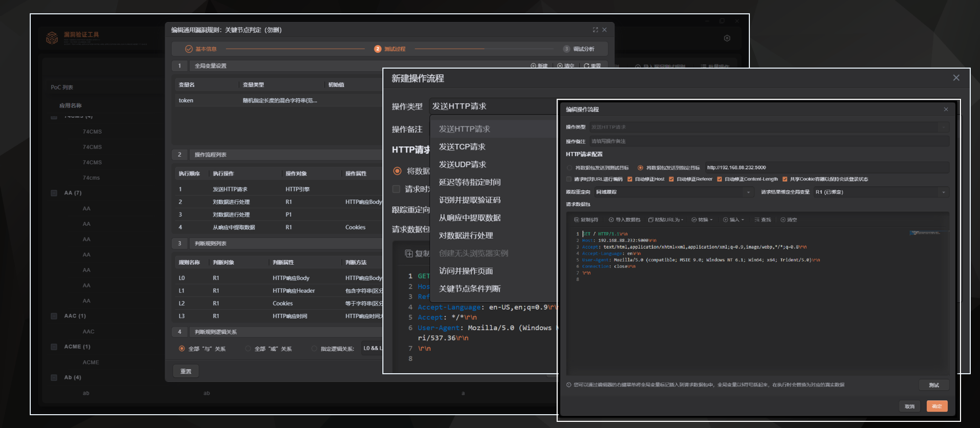Click the 重置 button at dialog bottom
980x428 pixels.
[186, 371]
